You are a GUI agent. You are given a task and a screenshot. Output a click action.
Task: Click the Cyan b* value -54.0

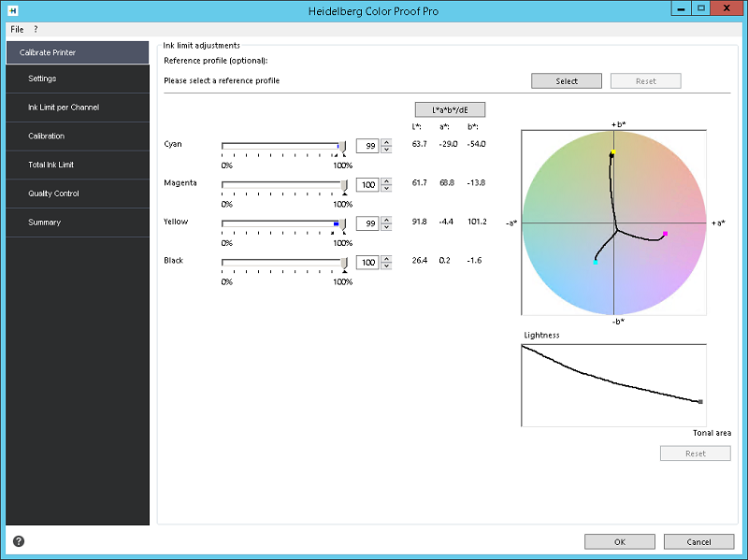477,144
